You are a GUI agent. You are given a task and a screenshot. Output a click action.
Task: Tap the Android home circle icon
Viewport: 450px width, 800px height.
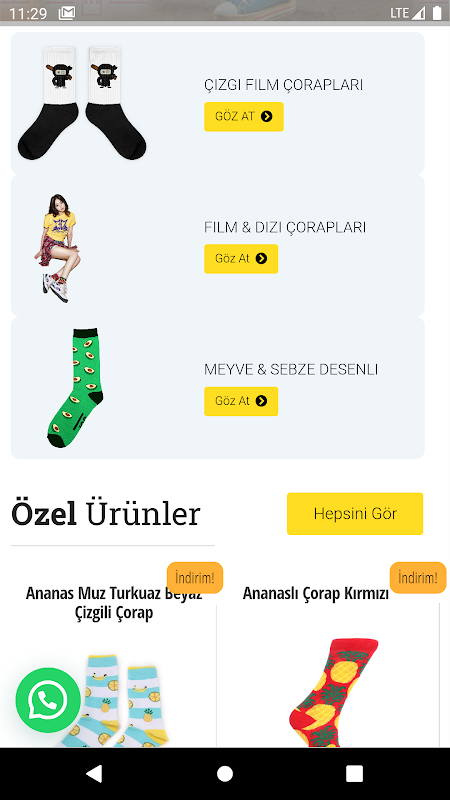(225, 773)
